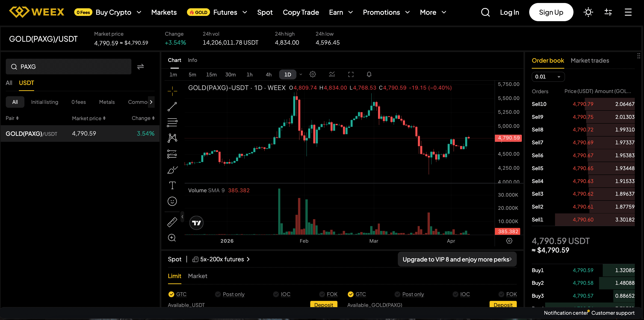The image size is (644, 320).
Task: Expand the Futures dropdown menu
Action: [245, 12]
